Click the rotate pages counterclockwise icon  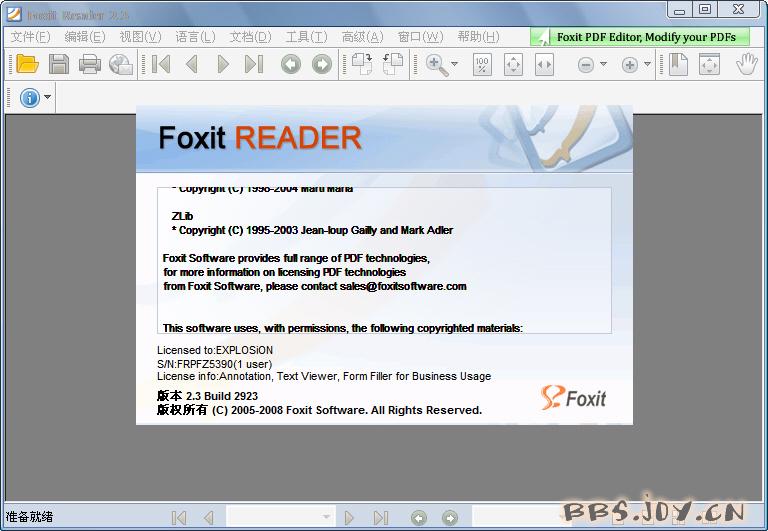(x=393, y=64)
